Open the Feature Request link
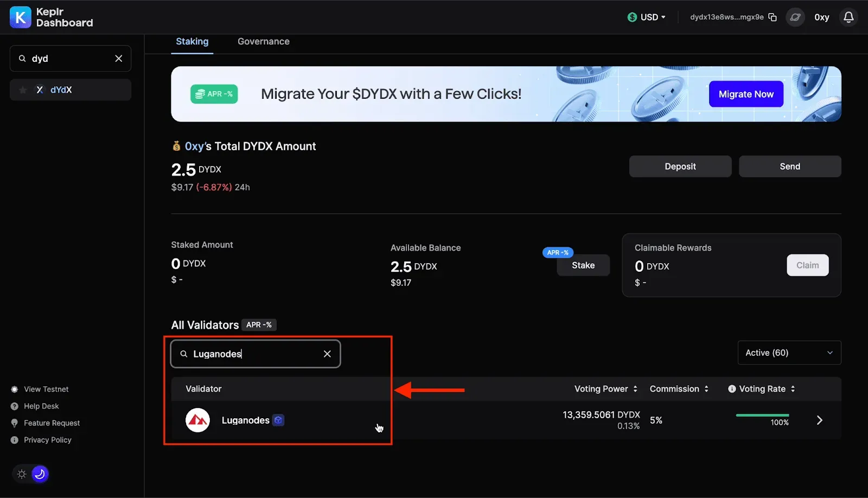 [x=52, y=423]
